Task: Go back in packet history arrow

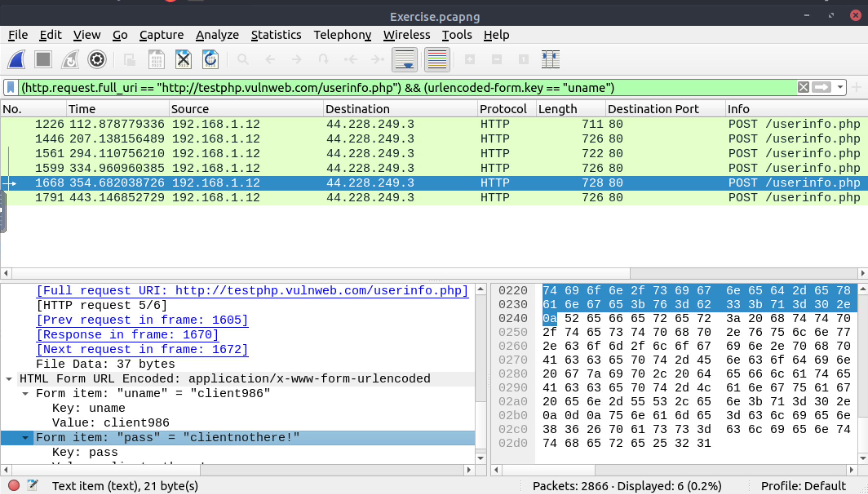Action: pos(270,60)
